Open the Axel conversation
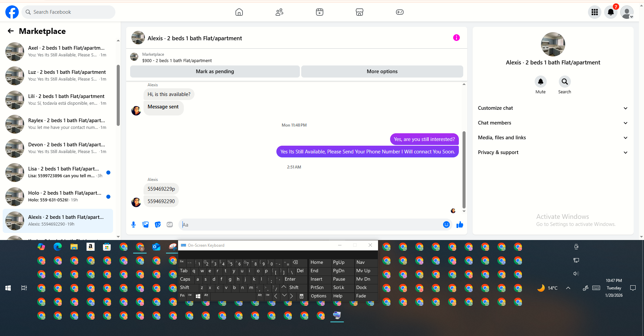The image size is (644, 336). point(58,52)
